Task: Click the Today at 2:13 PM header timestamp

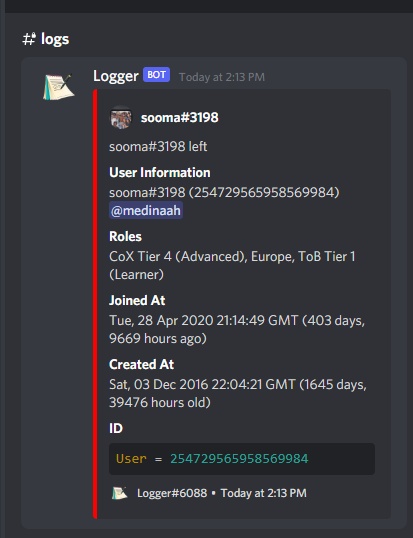Action: coord(222,77)
